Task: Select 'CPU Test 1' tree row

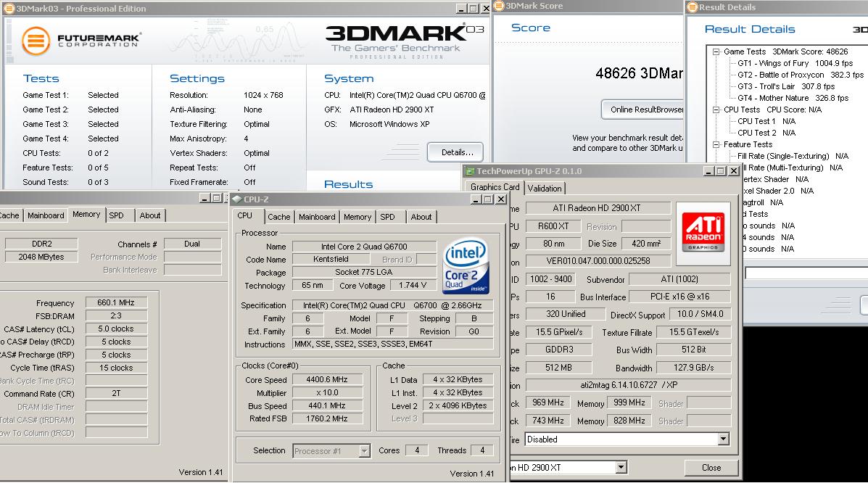Action: 766,121
